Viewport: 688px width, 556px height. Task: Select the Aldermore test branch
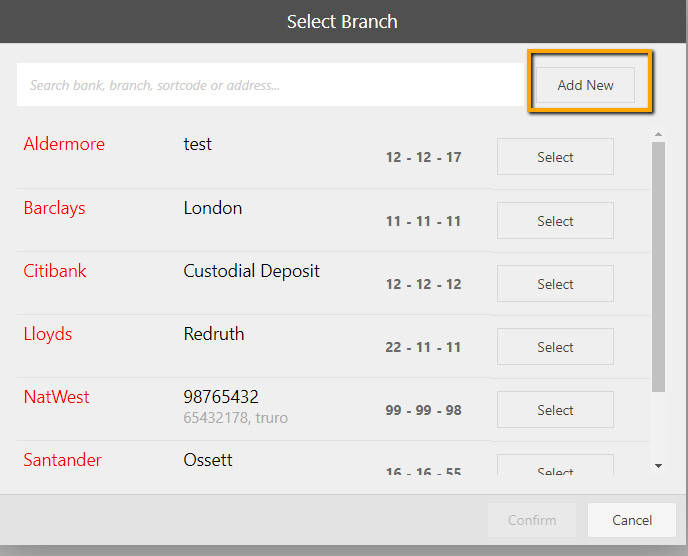(x=555, y=157)
